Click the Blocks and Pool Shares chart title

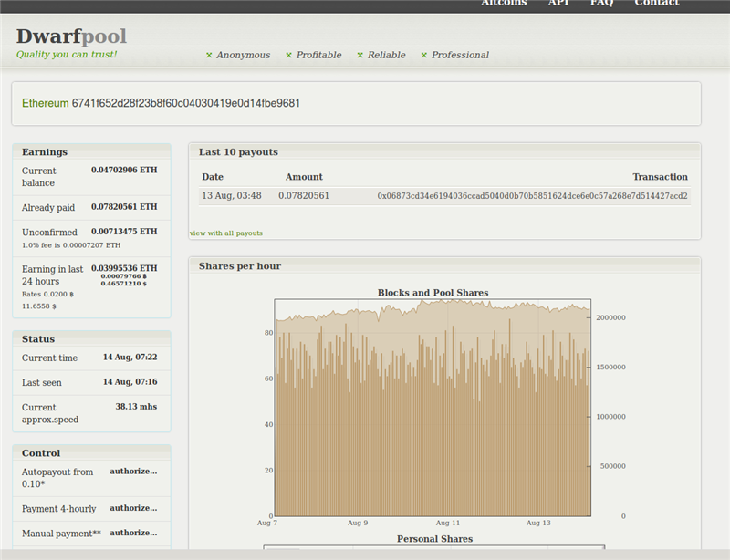click(433, 293)
